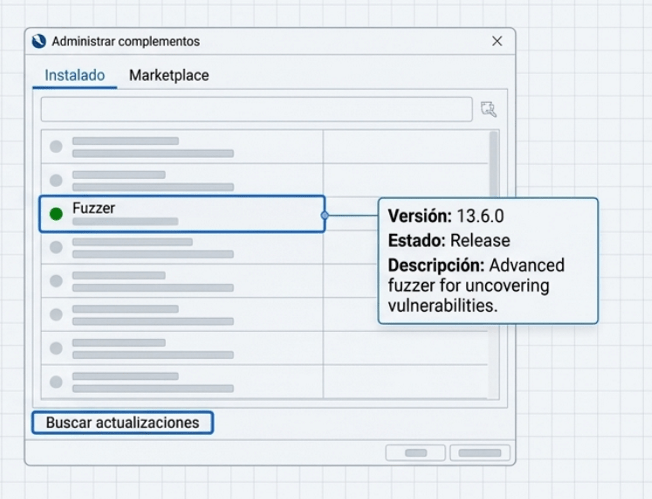652x499 pixels.
Task: Select the first add-on row in the list
Action: point(180,147)
